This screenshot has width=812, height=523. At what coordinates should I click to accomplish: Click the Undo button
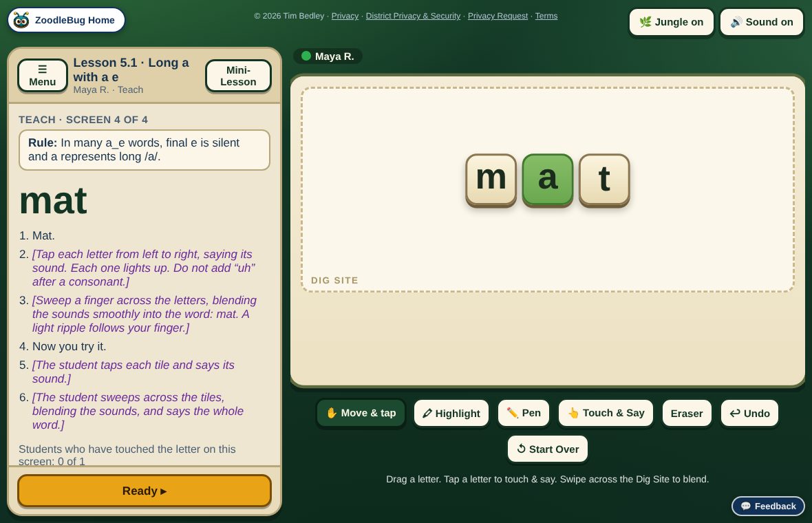click(749, 413)
